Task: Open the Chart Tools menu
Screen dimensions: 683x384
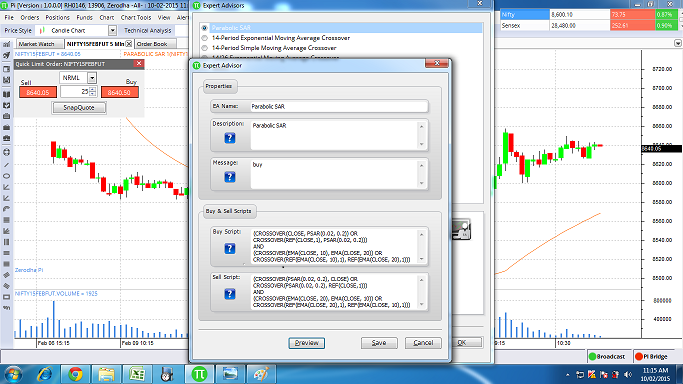Action: coord(135,17)
